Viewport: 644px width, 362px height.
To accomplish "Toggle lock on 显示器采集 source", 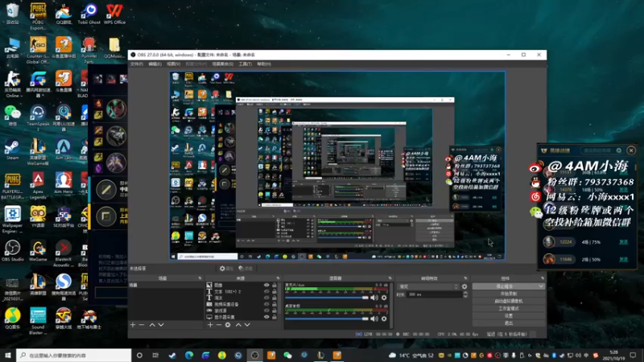I will 275,317.
